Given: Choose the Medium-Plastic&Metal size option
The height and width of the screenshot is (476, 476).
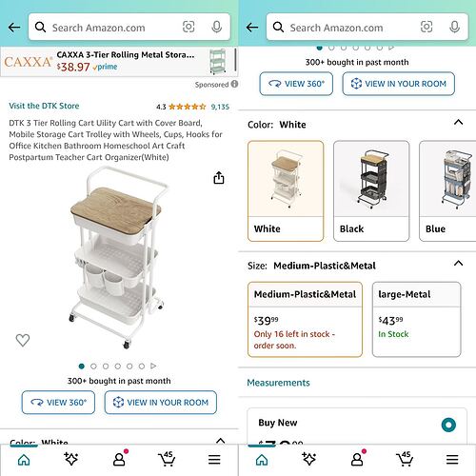Looking at the screenshot, I should tap(305, 319).
